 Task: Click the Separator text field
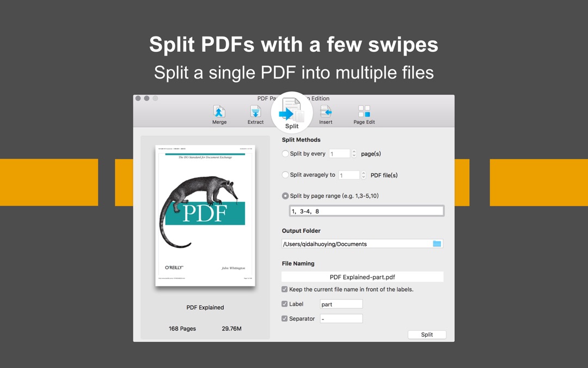pyautogui.click(x=341, y=319)
